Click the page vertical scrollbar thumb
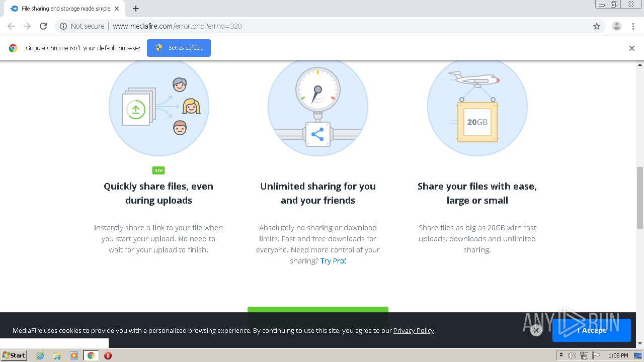This screenshot has width=644, height=362. [640, 197]
